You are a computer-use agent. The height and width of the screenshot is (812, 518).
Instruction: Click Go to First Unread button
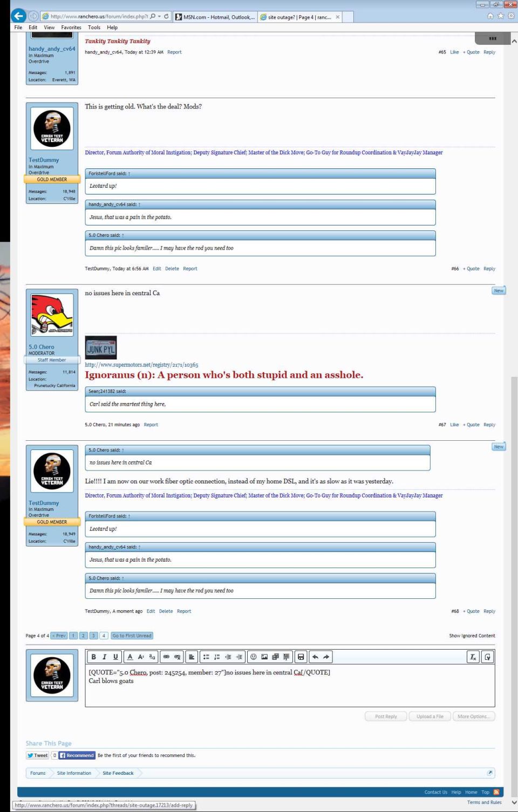[x=132, y=636]
